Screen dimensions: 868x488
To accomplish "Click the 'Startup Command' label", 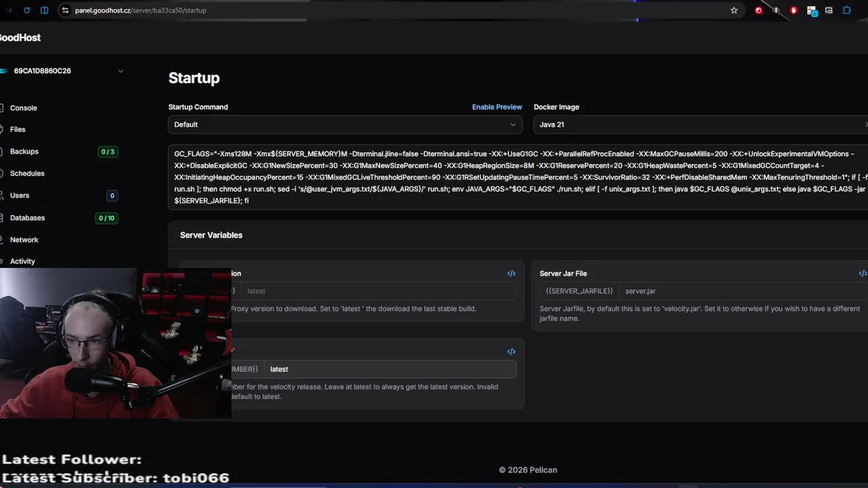I will click(x=198, y=107).
